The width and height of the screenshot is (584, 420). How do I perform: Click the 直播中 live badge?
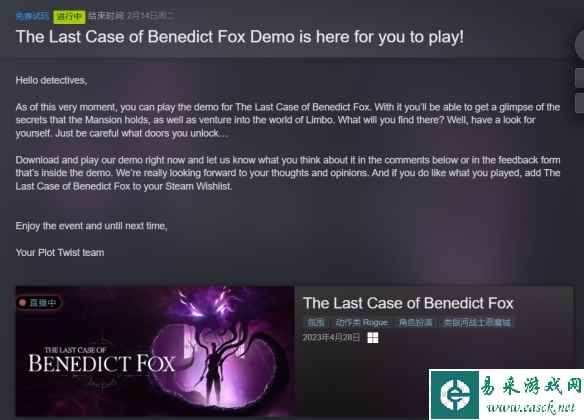pos(39,303)
